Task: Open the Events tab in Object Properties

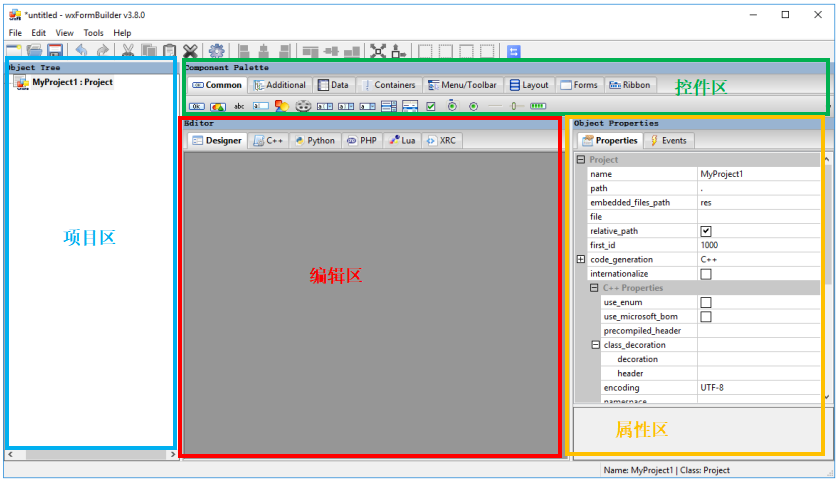Action: [668, 141]
